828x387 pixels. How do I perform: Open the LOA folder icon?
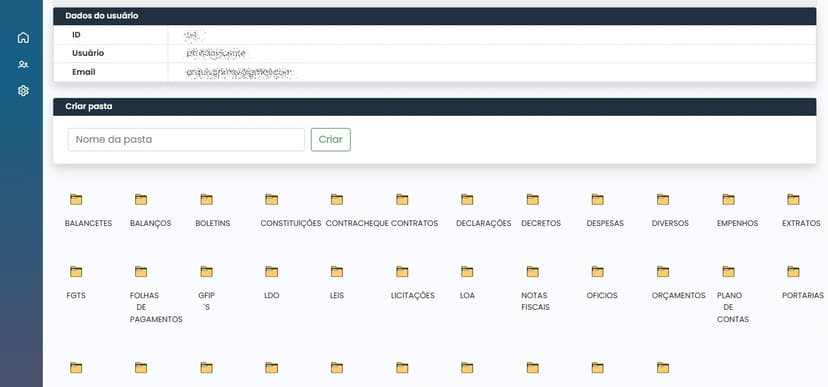(x=467, y=272)
